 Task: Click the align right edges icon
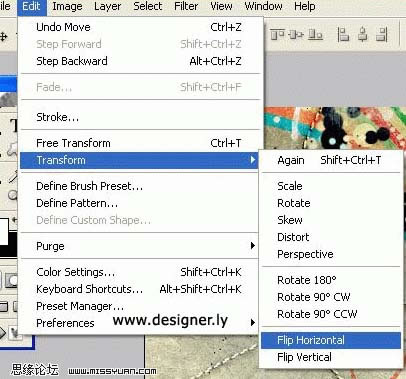pos(382,34)
